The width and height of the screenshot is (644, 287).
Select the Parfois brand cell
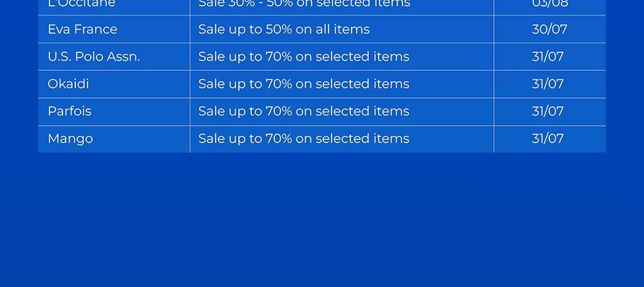tap(70, 112)
